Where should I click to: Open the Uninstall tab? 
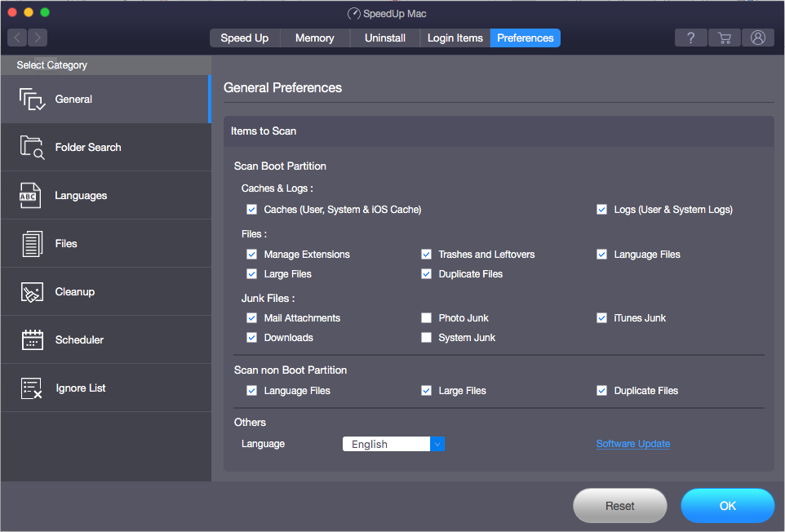[x=385, y=38]
